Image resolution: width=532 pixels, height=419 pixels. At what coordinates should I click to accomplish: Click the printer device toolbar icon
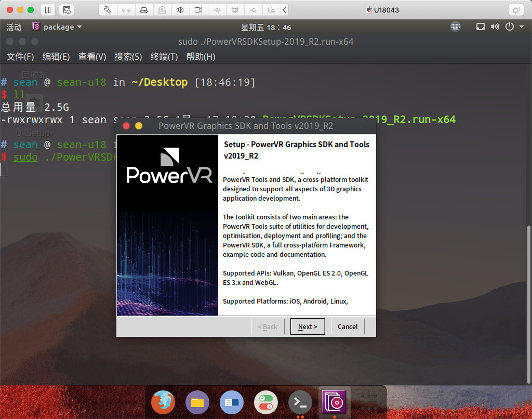[235, 10]
